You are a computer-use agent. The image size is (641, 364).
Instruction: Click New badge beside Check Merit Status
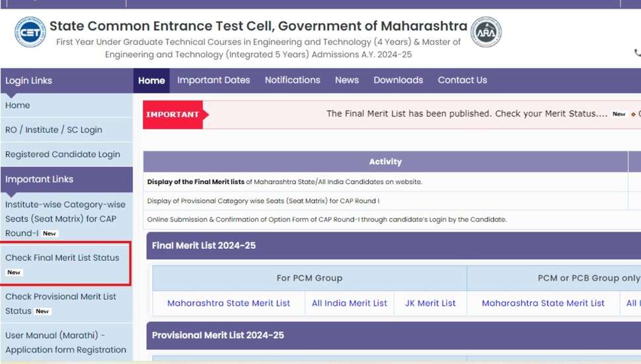tap(618, 114)
